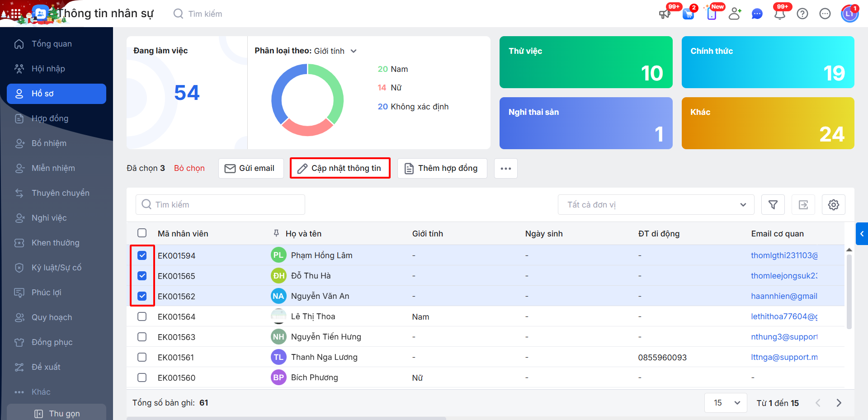Expand the Giới tính classification dropdown

[354, 51]
